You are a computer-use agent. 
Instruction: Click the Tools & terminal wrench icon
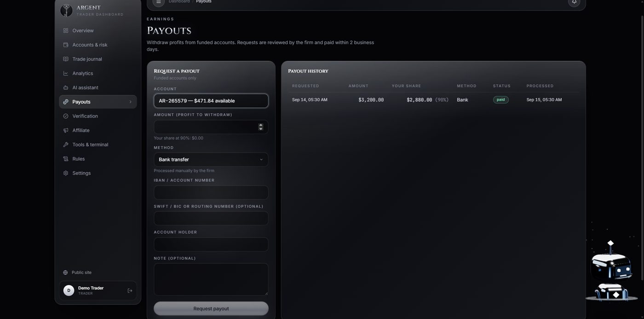click(x=66, y=145)
